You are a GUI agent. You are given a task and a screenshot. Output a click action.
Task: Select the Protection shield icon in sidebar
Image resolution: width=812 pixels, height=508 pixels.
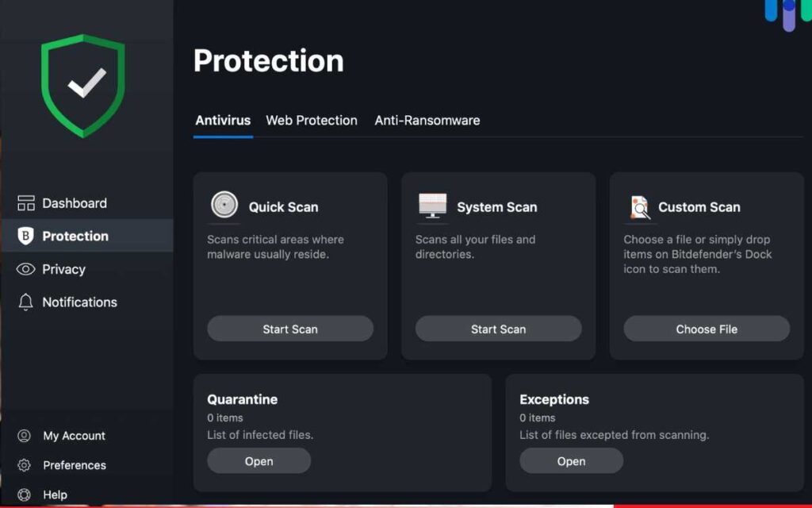pyautogui.click(x=25, y=236)
